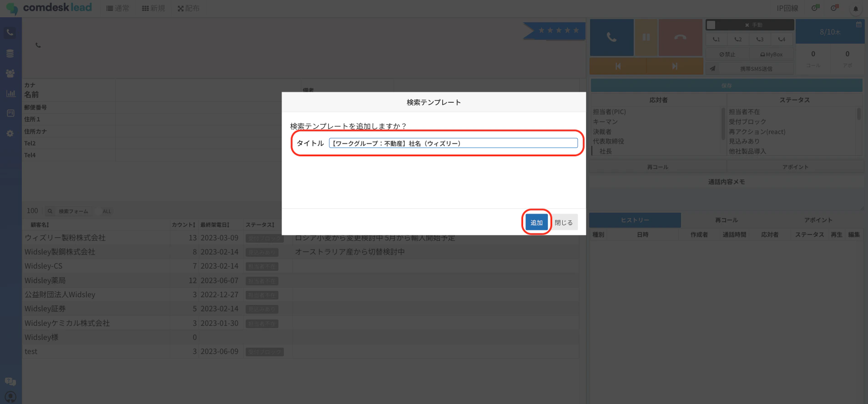
Task: Select 担当者(PIC) in 応対者 list
Action: coord(609,112)
